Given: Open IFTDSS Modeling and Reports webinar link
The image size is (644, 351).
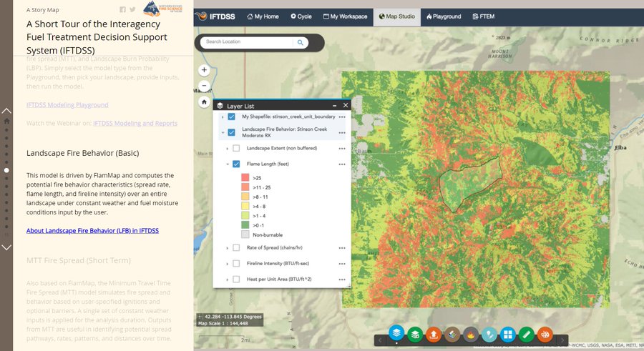Looking at the screenshot, I should 135,123.
